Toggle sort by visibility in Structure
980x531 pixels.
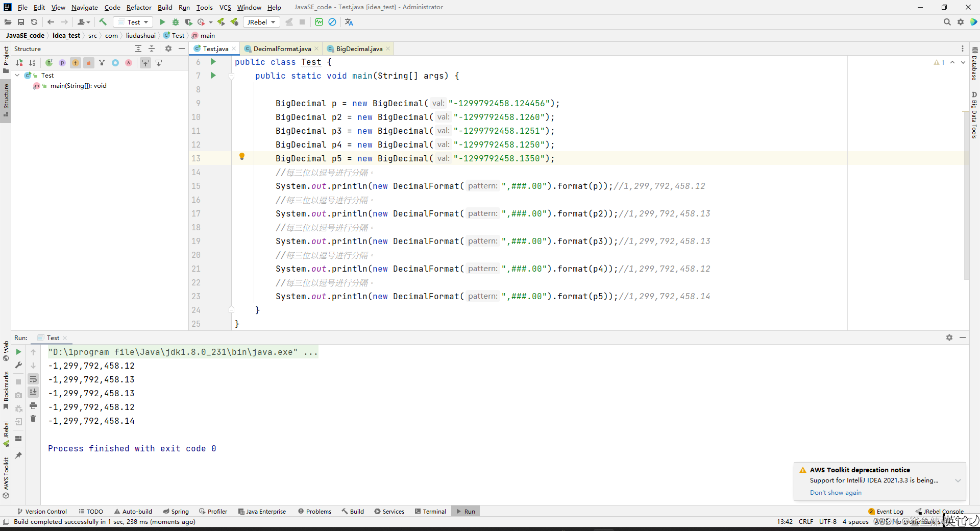[x=19, y=63]
